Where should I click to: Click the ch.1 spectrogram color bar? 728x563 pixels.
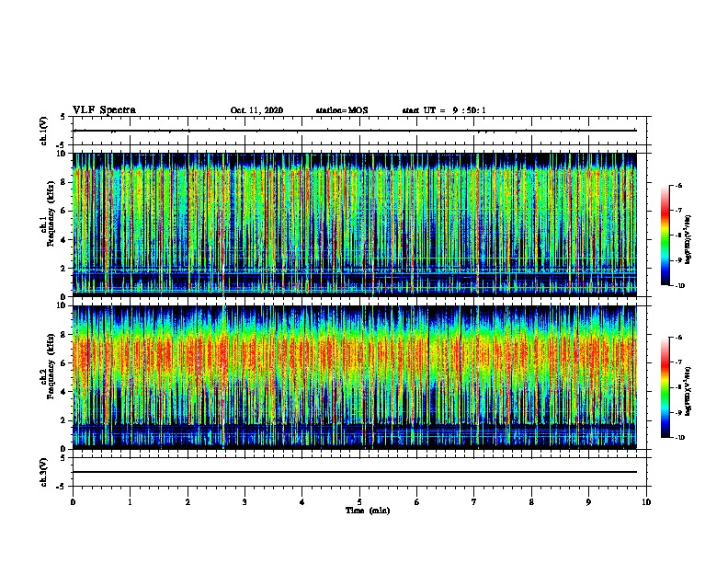(x=665, y=236)
